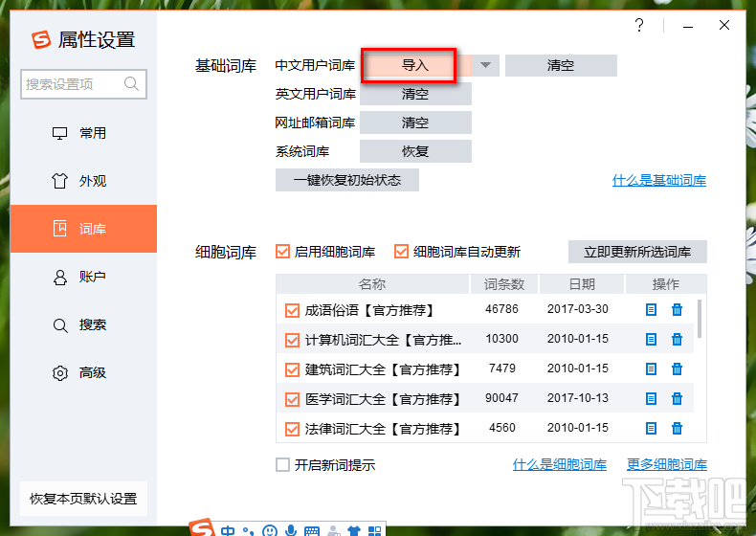Toggle punctuation mode icon on input toolbar
756x536 pixels.
point(248,530)
